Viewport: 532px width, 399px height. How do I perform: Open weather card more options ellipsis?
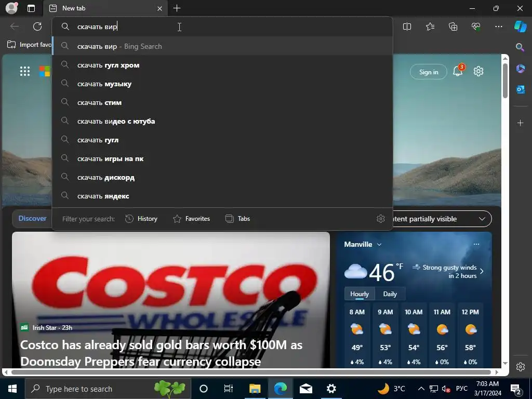tap(476, 244)
